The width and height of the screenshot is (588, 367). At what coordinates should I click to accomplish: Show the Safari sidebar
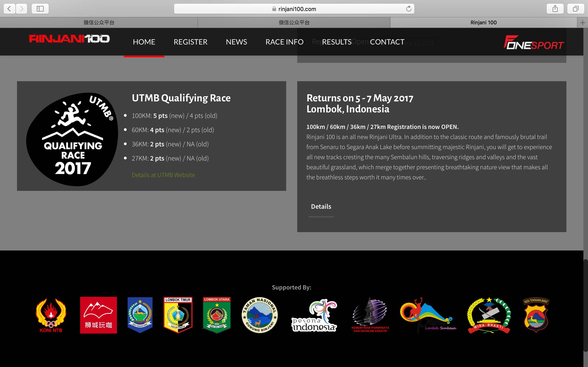pos(40,9)
